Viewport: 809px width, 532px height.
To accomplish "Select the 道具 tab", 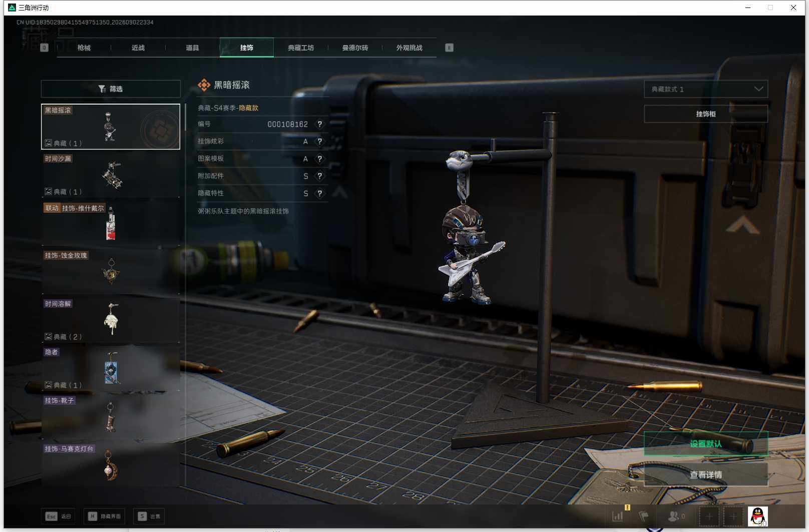I will [192, 48].
